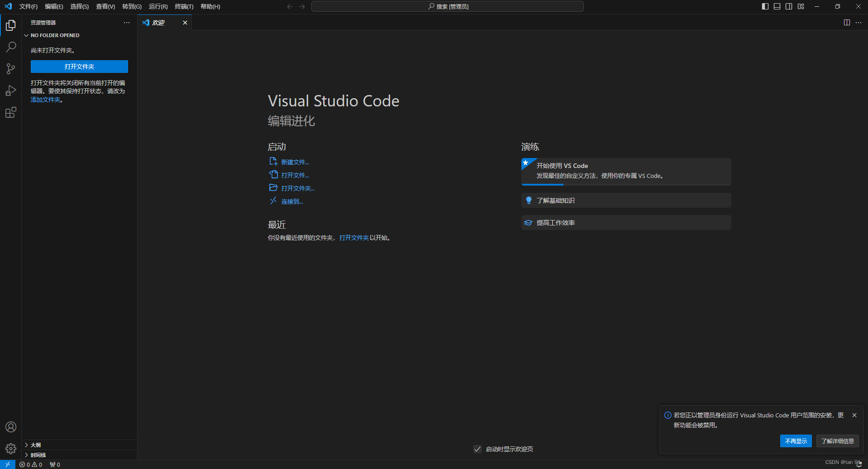Screen dimensions: 868x469
Task: Open the 帮助(H) menu
Action: click(x=210, y=6)
